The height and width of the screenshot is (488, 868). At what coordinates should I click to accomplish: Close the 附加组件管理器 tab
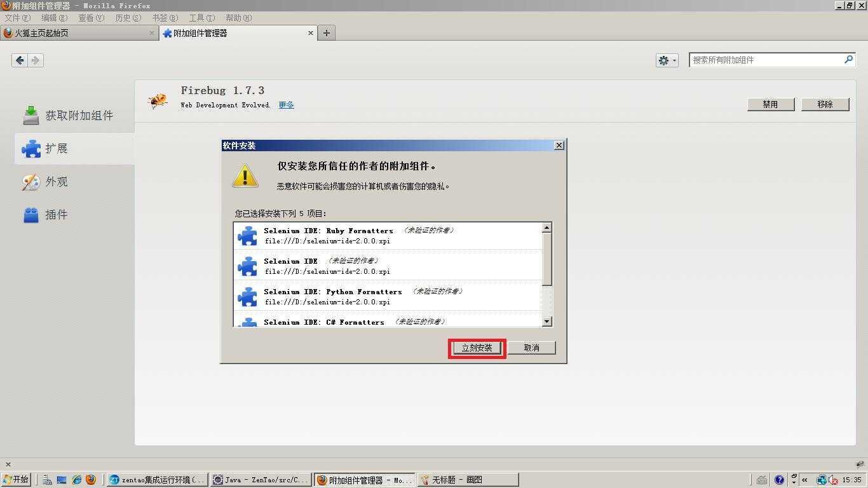[311, 33]
